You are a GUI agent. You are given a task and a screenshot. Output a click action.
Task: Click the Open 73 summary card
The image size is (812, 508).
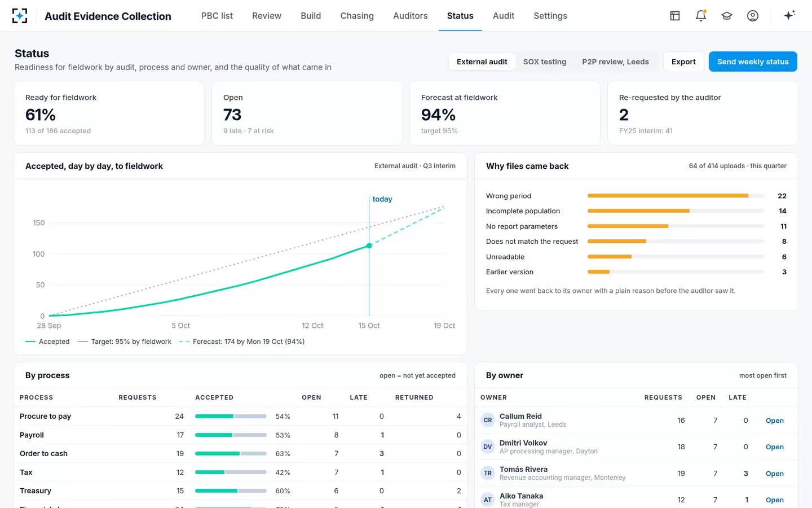click(307, 113)
